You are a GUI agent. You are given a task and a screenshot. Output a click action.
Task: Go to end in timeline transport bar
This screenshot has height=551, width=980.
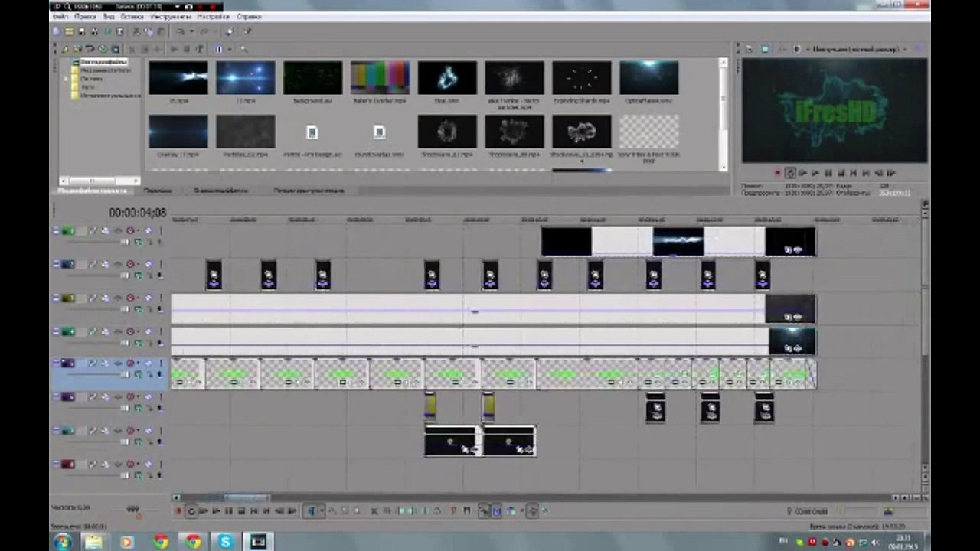[266, 511]
